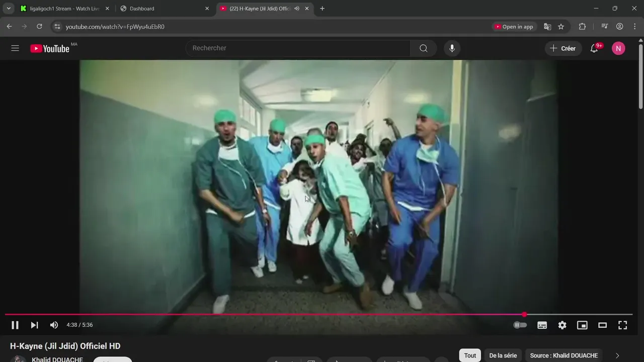Pause the video playback
Screen dimensions: 644x362
click(15, 325)
